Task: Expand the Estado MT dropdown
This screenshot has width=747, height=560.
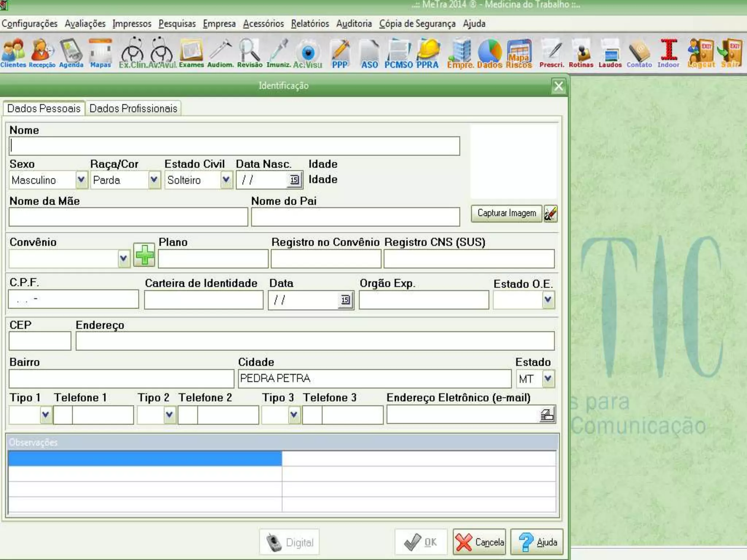Action: click(548, 379)
